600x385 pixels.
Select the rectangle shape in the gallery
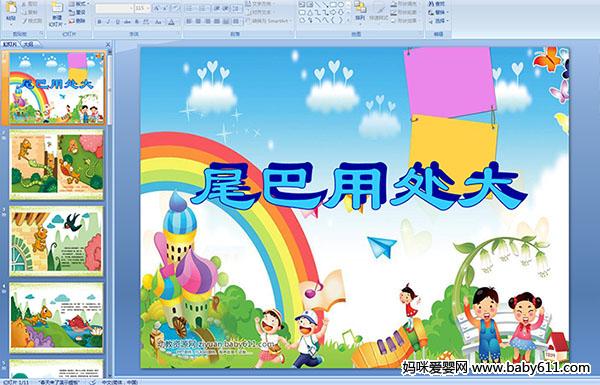[334, 4]
